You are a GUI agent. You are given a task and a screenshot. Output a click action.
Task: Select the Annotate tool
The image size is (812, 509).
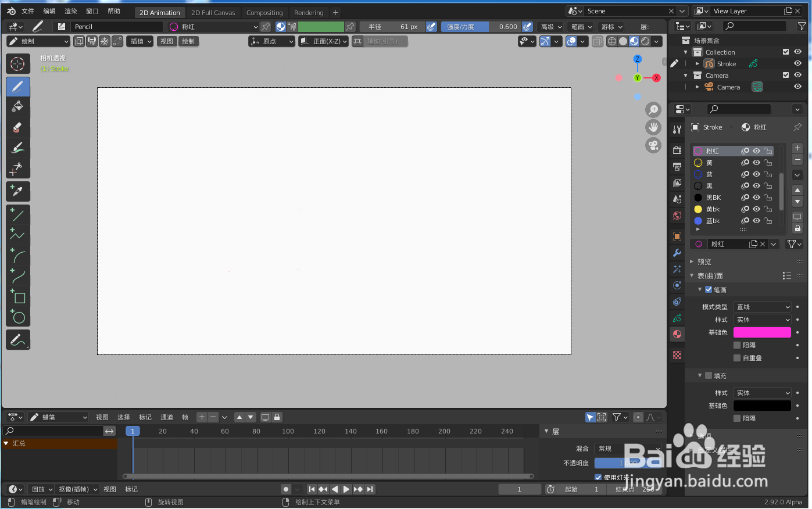18,339
